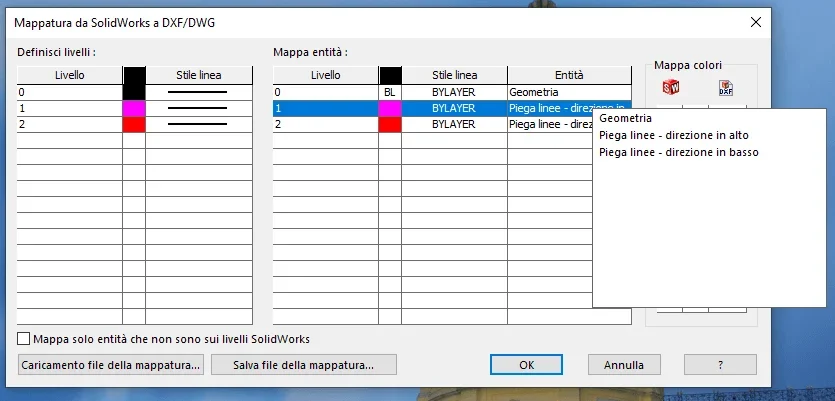The width and height of the screenshot is (835, 401).
Task: Click Livello header in Mappa entità table
Action: point(325,75)
